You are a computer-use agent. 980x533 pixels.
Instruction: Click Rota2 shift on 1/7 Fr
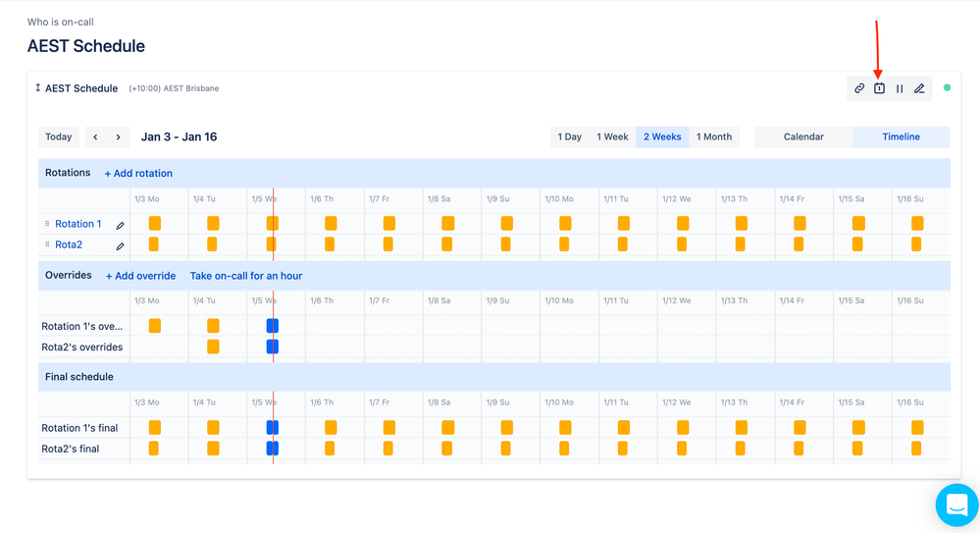(x=388, y=244)
